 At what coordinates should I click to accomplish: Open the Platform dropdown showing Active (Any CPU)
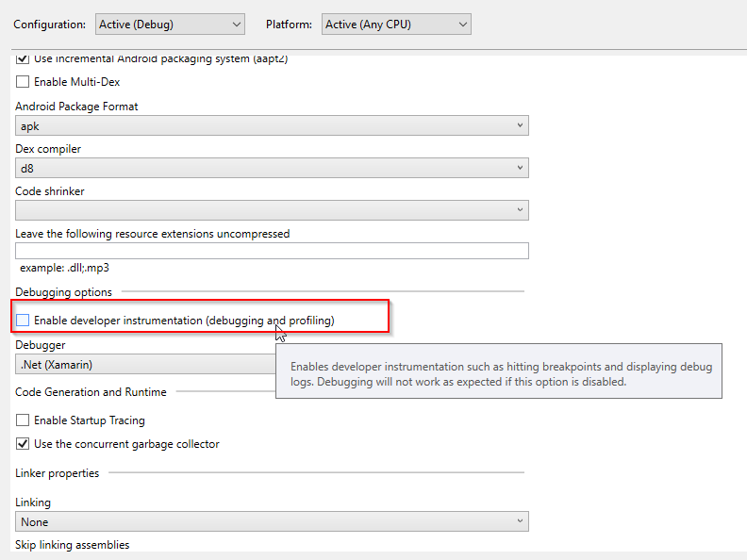coord(396,25)
